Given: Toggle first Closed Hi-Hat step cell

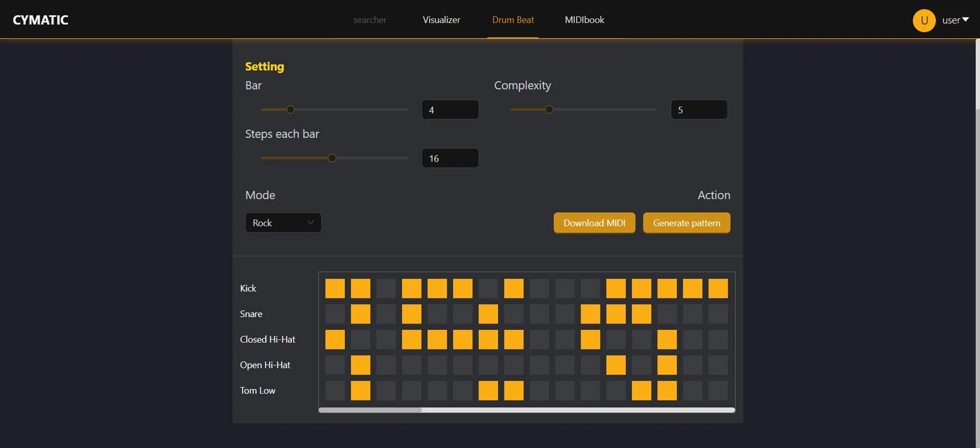Looking at the screenshot, I should (x=335, y=340).
